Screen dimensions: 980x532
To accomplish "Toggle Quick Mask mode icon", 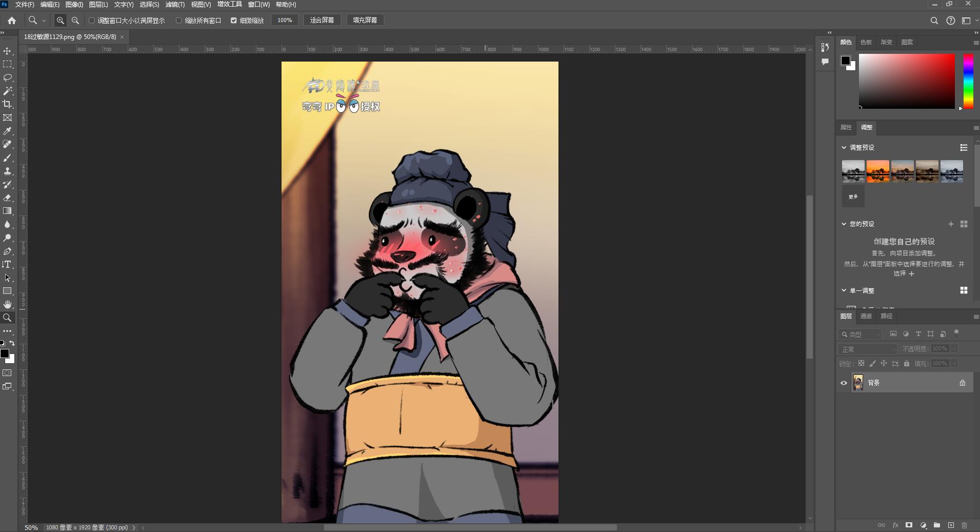I will point(7,373).
